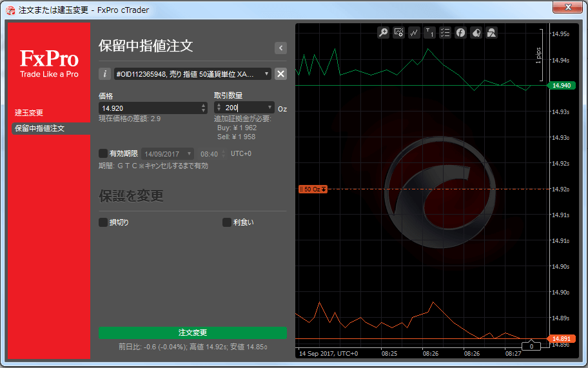Open the color palette themes icon
Viewport: 588px width, 368px height.
tap(476, 33)
